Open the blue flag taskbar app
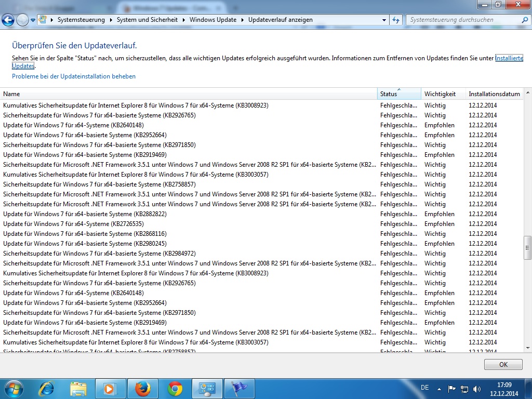Viewport: 532px width, 399px height. (240, 389)
